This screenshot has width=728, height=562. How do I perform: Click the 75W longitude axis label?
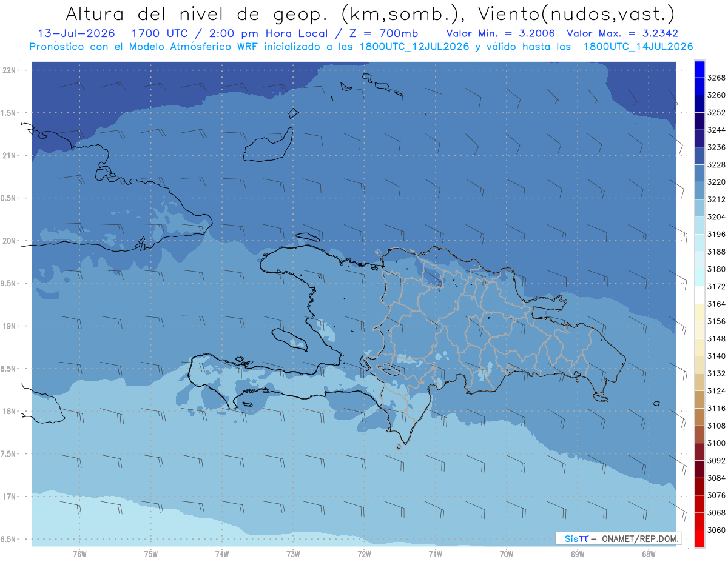click(x=151, y=554)
